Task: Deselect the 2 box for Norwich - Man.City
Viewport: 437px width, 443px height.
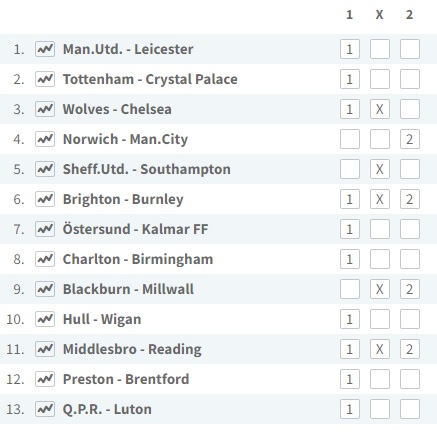Action: pyautogui.click(x=410, y=139)
